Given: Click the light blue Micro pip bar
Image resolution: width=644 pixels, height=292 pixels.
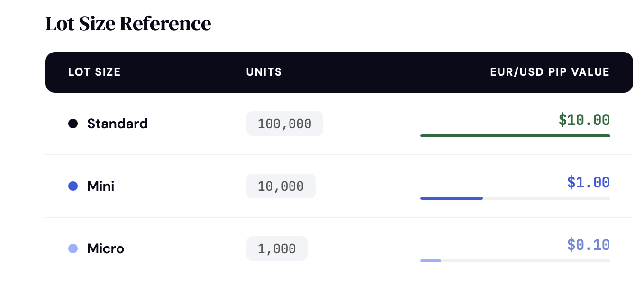Looking at the screenshot, I should click(431, 261).
